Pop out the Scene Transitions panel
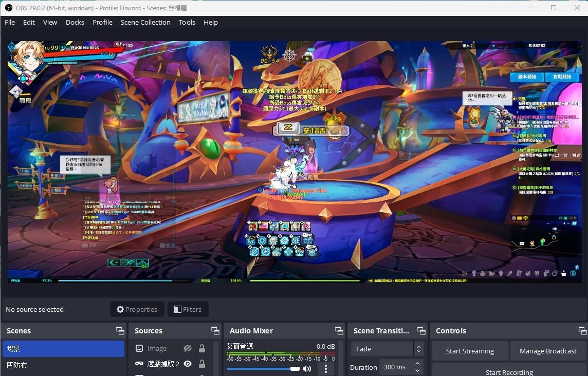 click(x=421, y=330)
